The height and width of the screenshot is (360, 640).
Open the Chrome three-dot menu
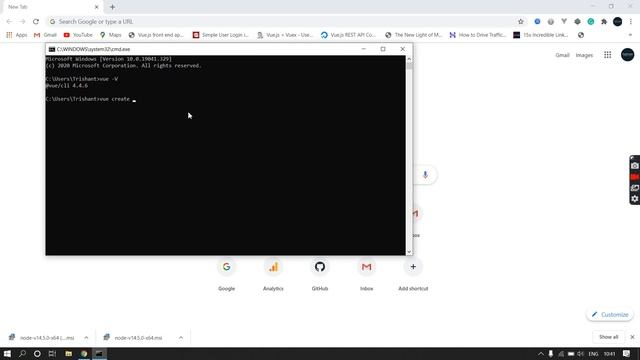tap(631, 22)
